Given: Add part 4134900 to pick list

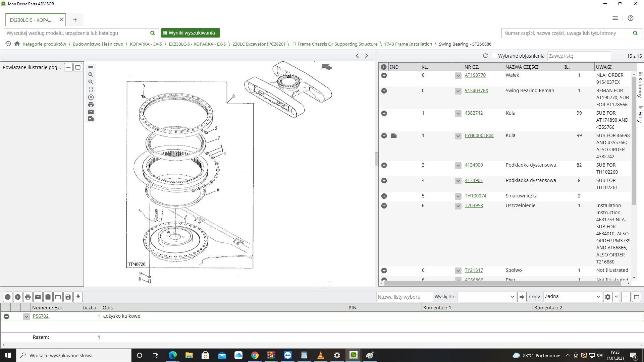Looking at the screenshot, I should 384,165.
